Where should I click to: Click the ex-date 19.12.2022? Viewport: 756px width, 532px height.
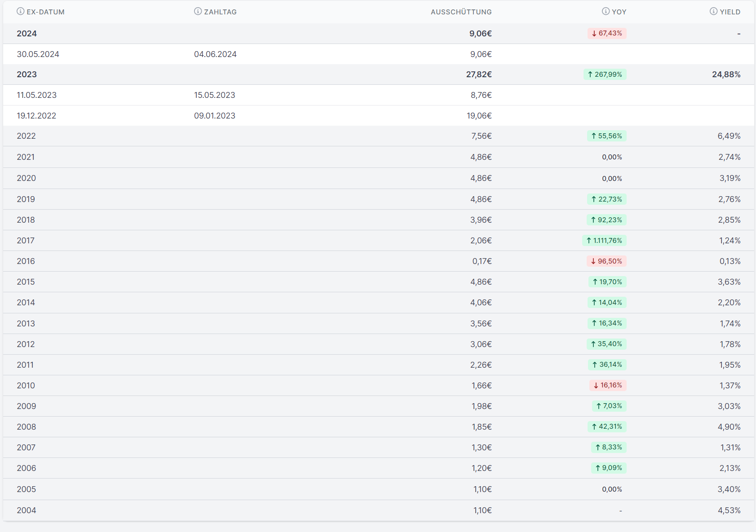point(36,116)
